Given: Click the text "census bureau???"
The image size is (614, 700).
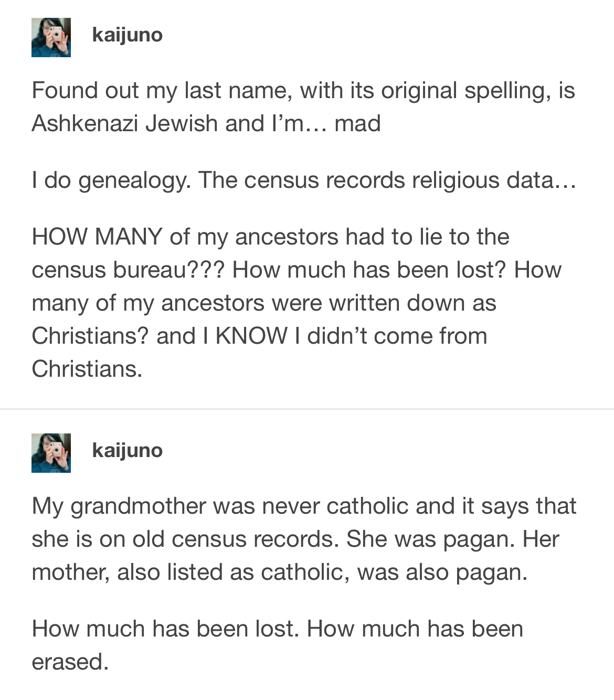Looking at the screenshot, I should [x=128, y=270].
